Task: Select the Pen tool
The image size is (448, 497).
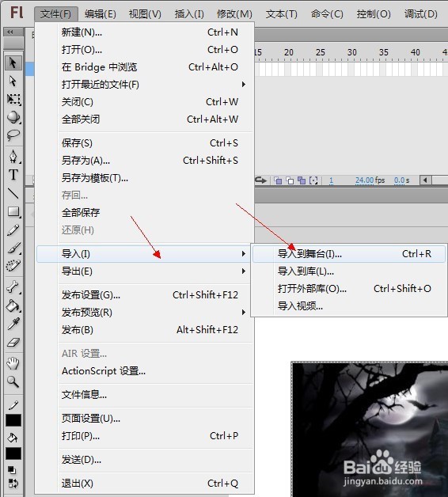Action: point(13,156)
